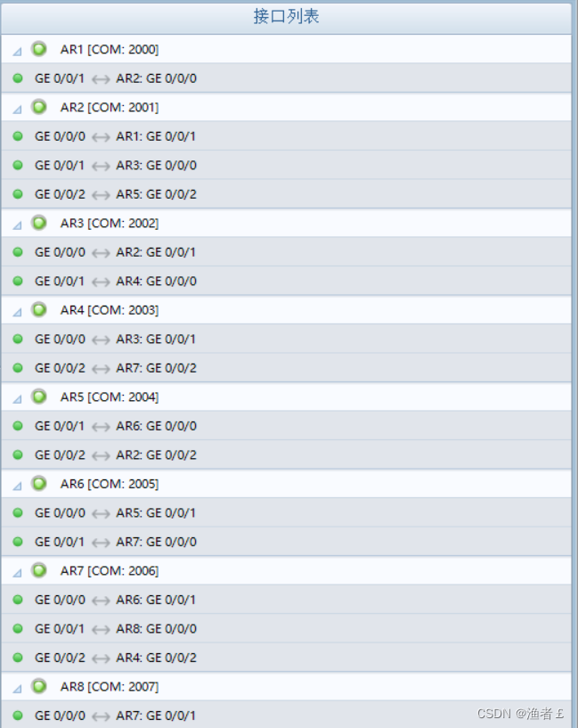Screen dimensions: 578x728
Task: Collapse the AR7 device node
Action: point(17,573)
